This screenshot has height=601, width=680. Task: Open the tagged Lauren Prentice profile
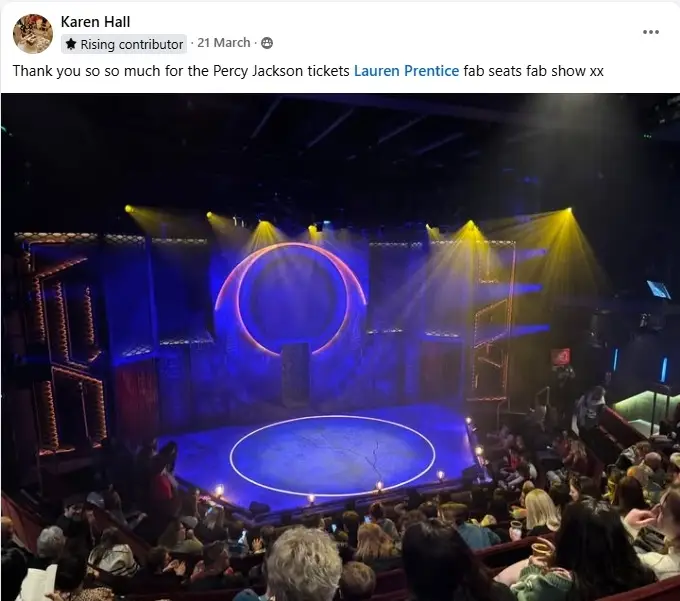click(406, 71)
